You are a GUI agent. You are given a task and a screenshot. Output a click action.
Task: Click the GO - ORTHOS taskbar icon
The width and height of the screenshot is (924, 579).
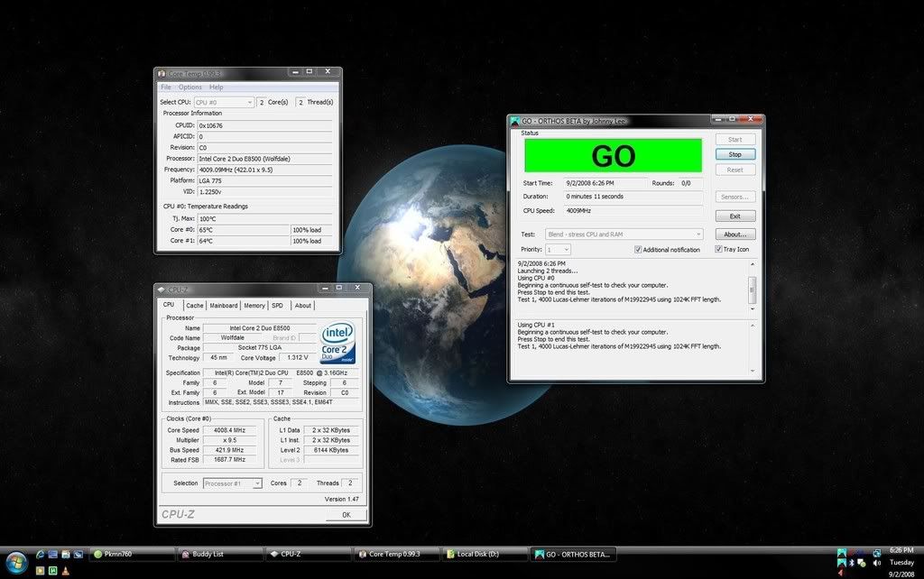click(x=573, y=554)
